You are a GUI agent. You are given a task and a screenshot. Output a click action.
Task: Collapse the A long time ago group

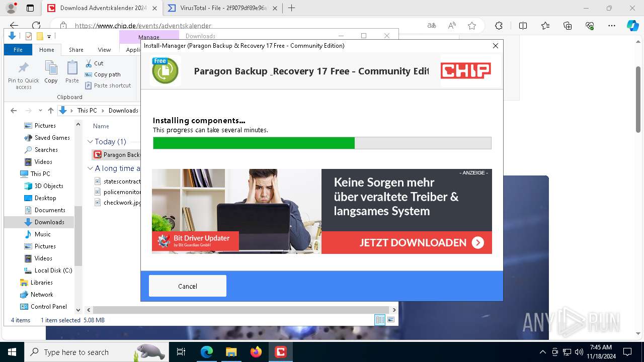point(90,168)
